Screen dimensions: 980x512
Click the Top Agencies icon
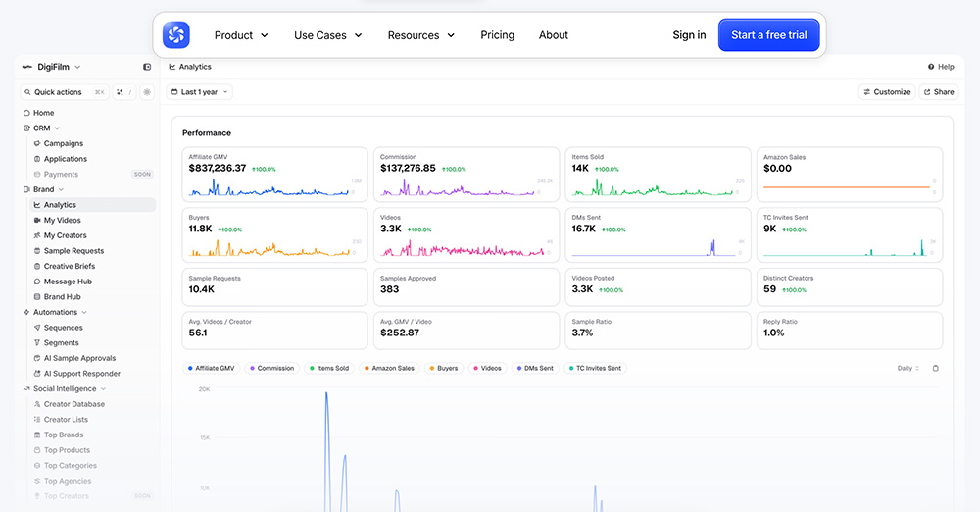37,481
